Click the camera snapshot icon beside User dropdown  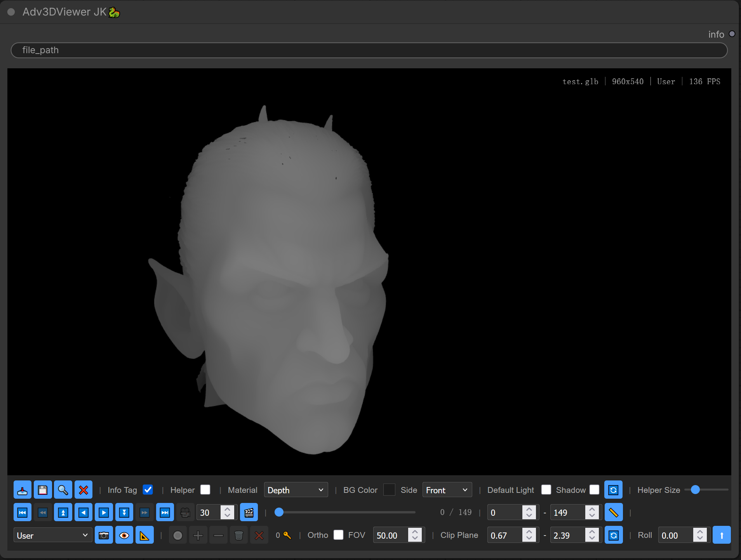pyautogui.click(x=104, y=535)
